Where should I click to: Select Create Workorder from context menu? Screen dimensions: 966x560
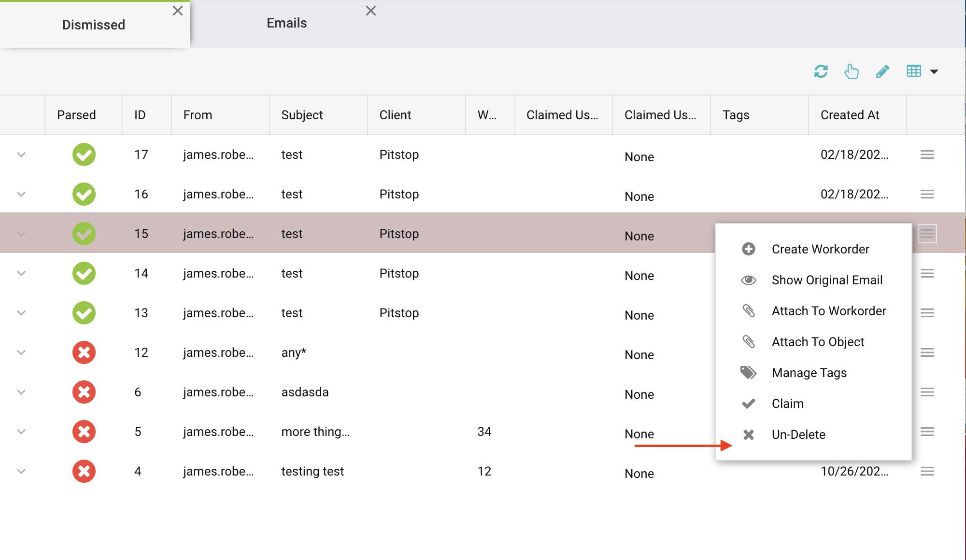(820, 249)
